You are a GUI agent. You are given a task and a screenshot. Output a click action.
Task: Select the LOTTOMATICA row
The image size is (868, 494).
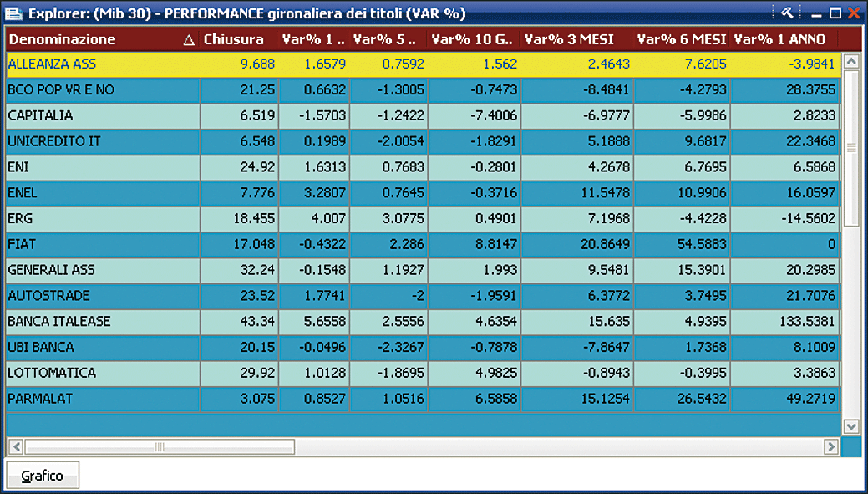(x=424, y=374)
